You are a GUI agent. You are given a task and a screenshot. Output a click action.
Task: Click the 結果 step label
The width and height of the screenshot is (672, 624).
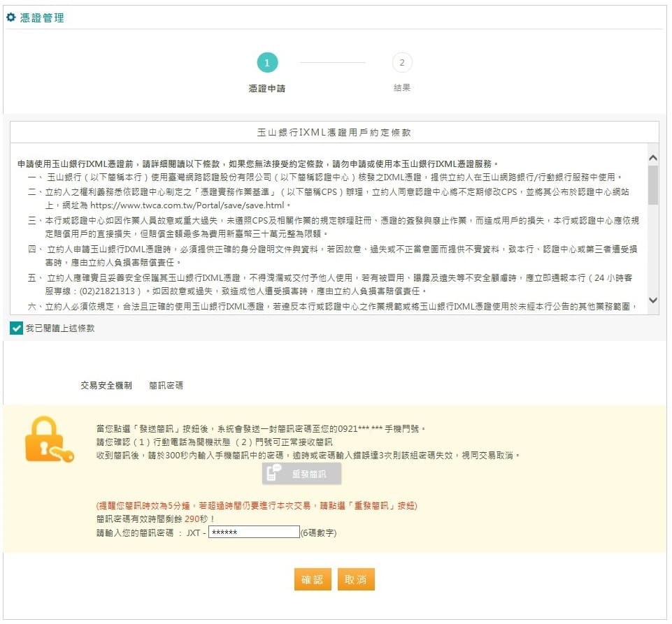tap(402, 88)
